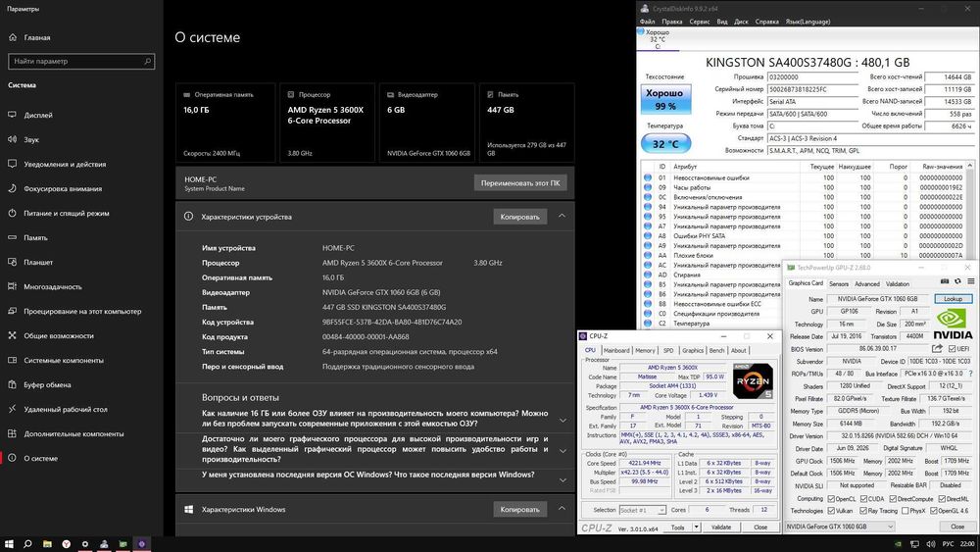Click CrystalDiskInfo attribute list scrollbar
980x552 pixels.
coord(970,210)
